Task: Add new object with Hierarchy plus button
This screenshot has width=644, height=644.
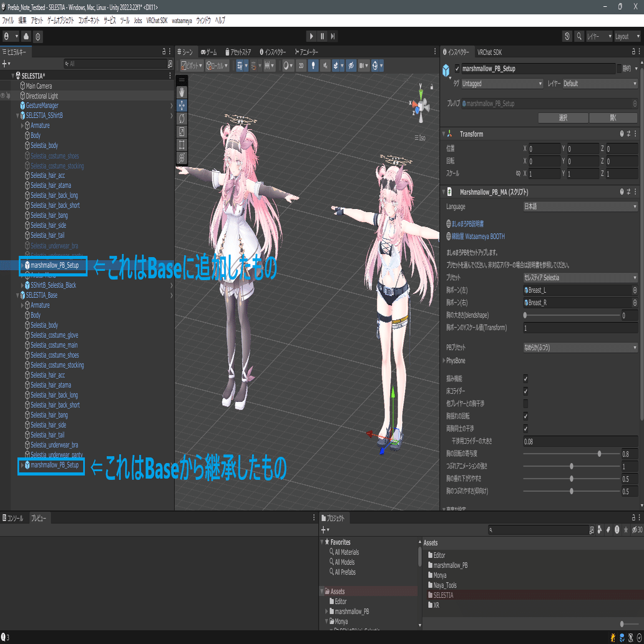Action: (x=6, y=64)
